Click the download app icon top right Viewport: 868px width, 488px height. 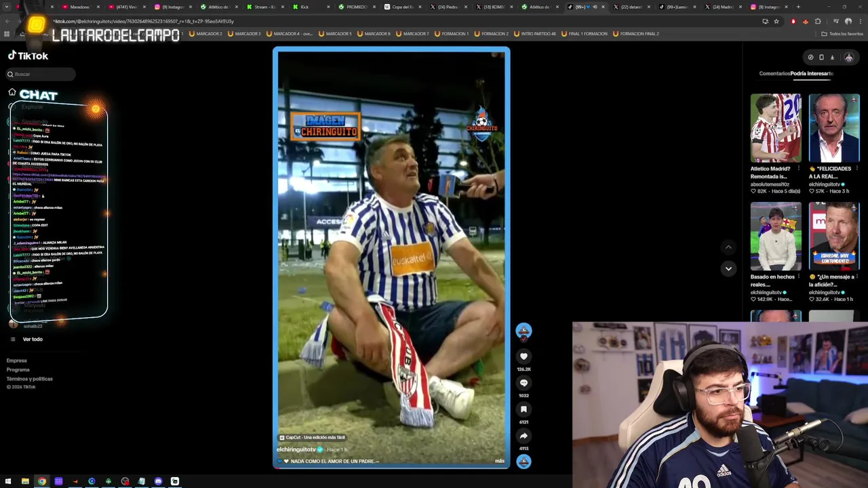832,58
